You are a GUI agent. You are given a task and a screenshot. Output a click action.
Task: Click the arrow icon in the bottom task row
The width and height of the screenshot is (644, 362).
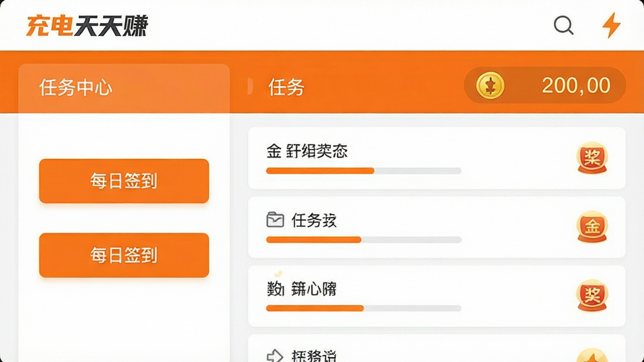275,356
